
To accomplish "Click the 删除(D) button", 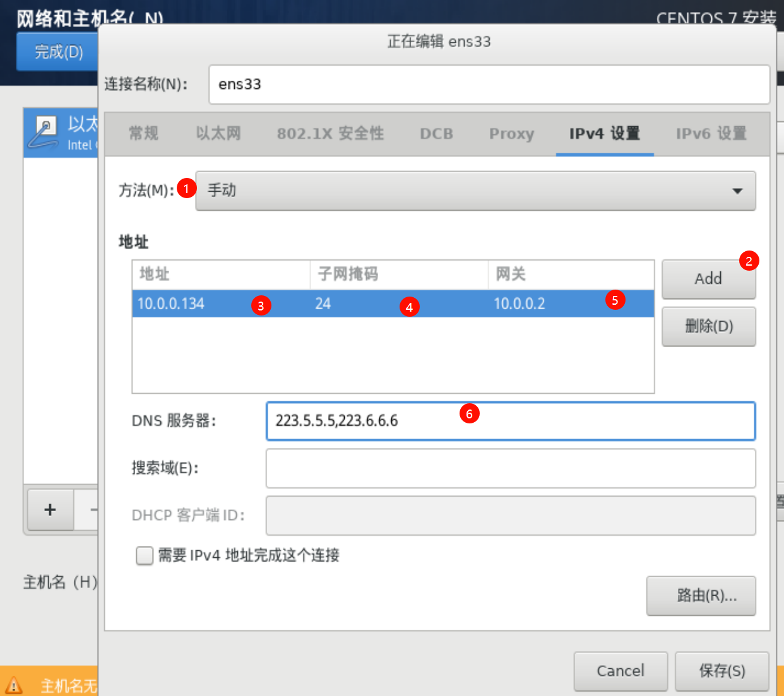I will 708,326.
